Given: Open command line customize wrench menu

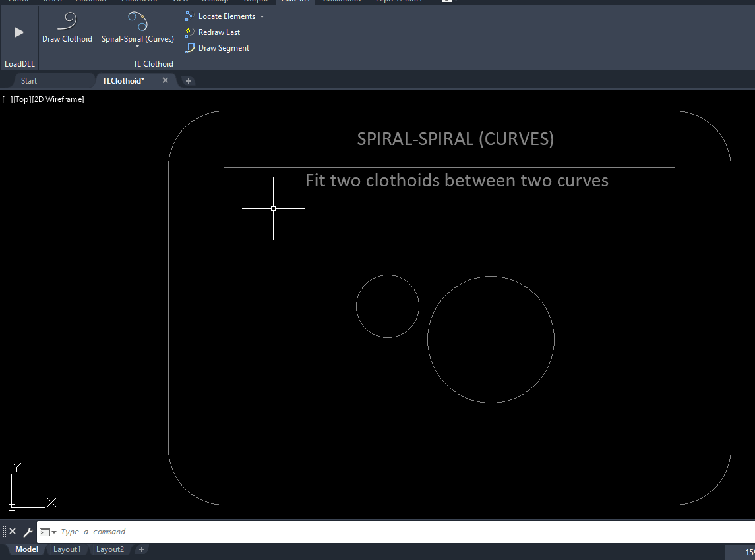Looking at the screenshot, I should [28, 532].
